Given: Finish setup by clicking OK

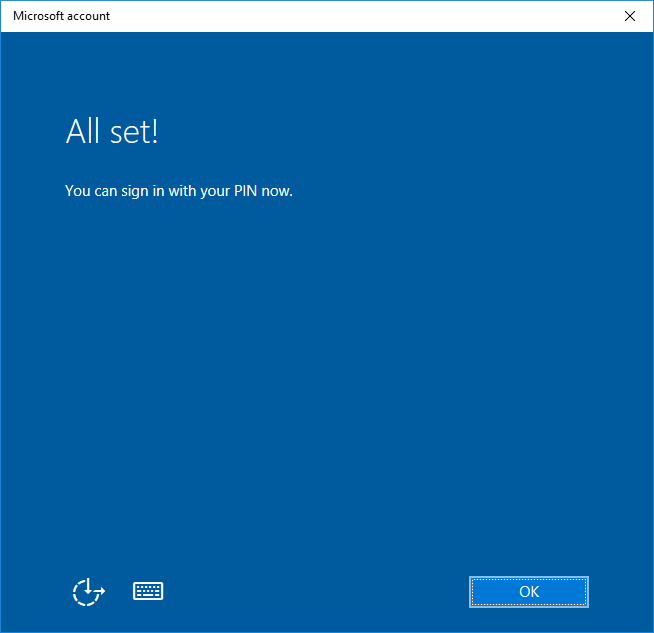Looking at the screenshot, I should click(529, 592).
